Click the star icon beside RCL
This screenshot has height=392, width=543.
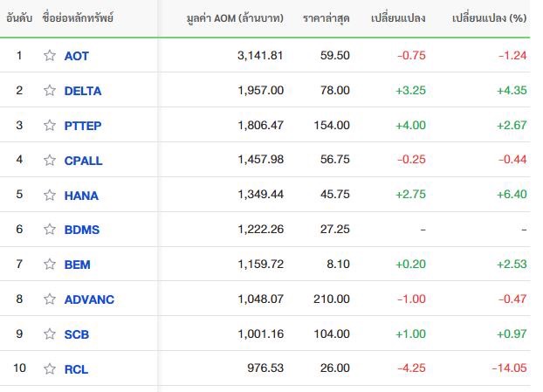point(50,368)
